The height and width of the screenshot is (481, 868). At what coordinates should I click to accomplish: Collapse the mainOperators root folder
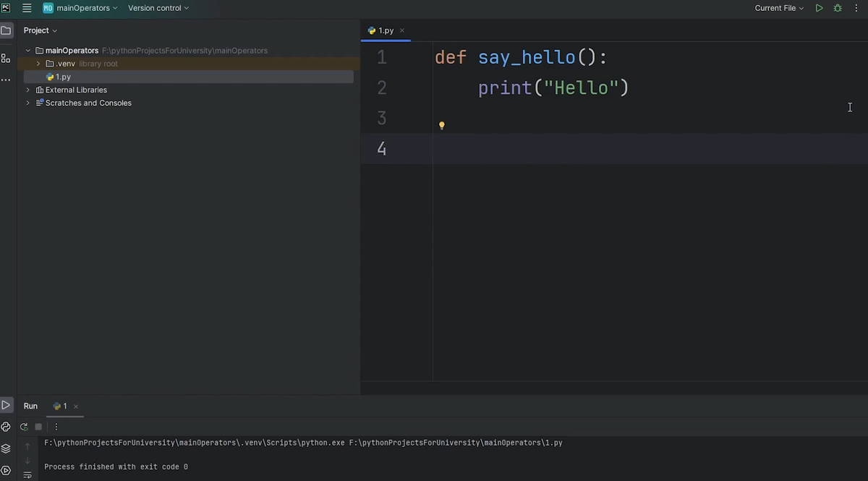pyautogui.click(x=28, y=51)
